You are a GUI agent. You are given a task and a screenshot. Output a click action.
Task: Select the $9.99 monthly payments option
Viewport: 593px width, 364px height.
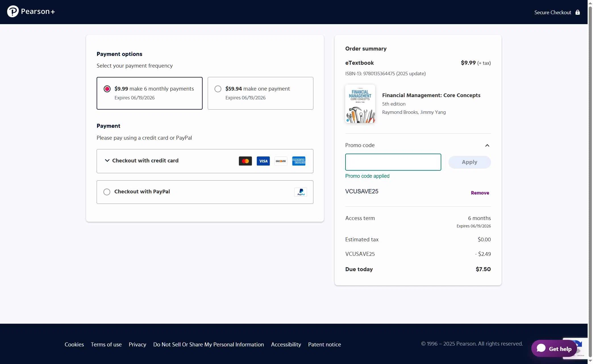(107, 89)
